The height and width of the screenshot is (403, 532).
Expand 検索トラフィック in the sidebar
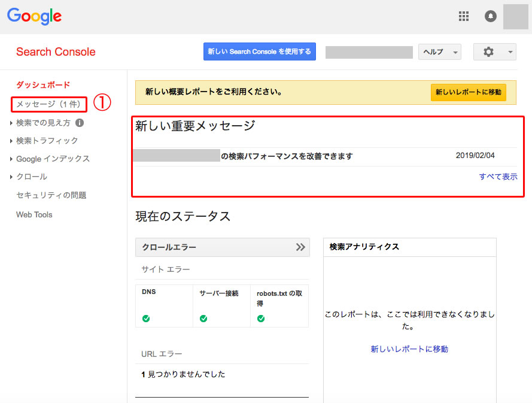pos(47,141)
